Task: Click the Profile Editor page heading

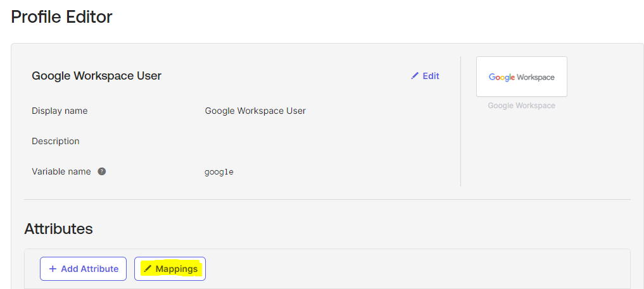Action: pyautogui.click(x=61, y=17)
